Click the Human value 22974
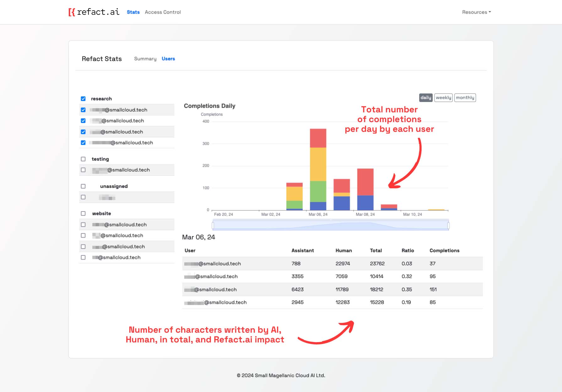562x392 pixels. pos(343,264)
